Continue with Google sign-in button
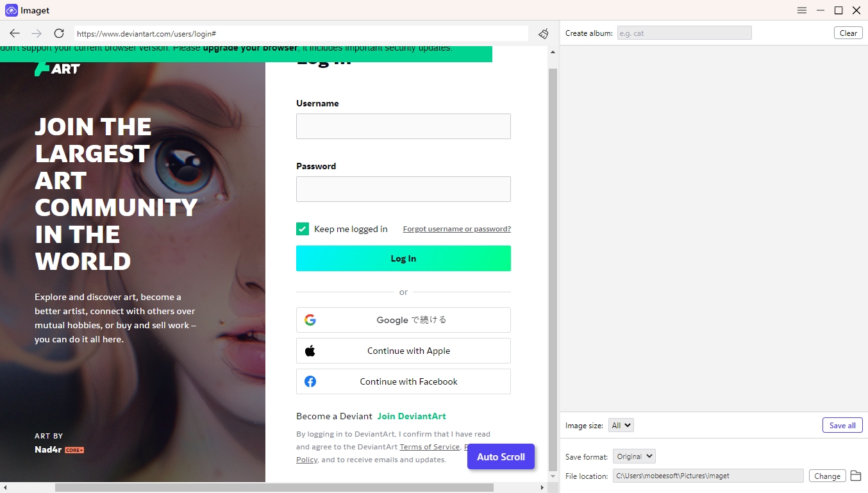Viewport: 868px width, 493px height. click(403, 320)
